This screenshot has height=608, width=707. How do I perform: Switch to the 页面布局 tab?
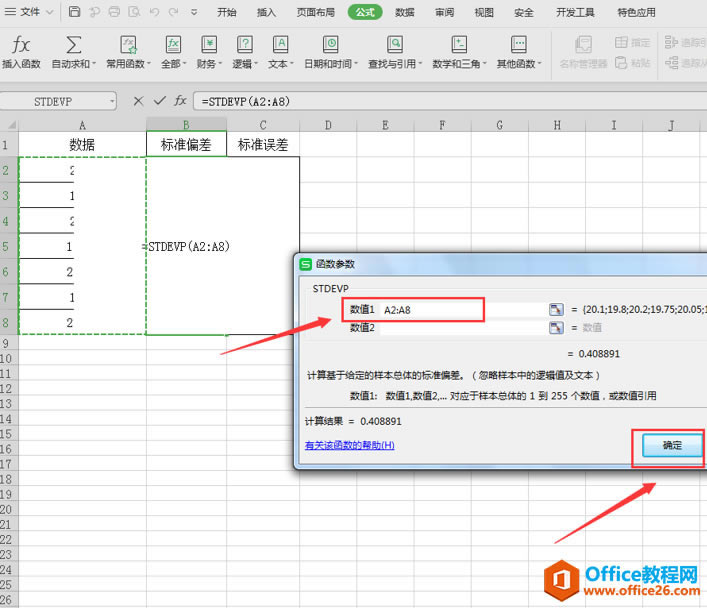pyautogui.click(x=316, y=12)
